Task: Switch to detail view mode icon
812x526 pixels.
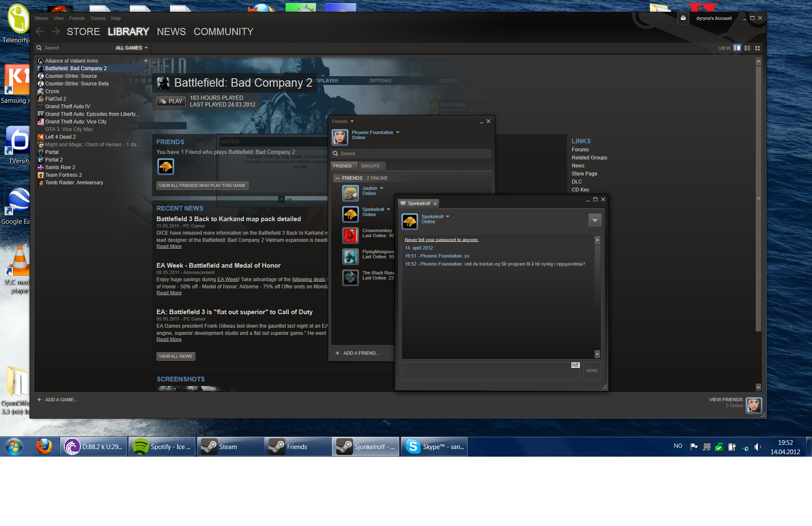Action: (x=737, y=48)
